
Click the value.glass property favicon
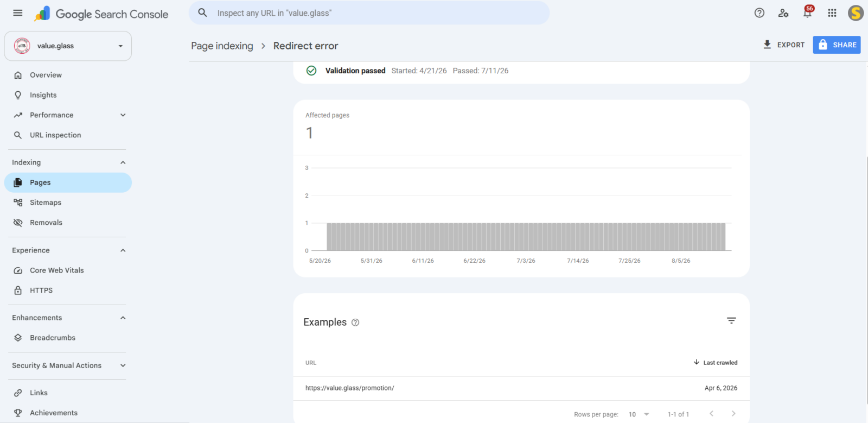pyautogui.click(x=22, y=46)
